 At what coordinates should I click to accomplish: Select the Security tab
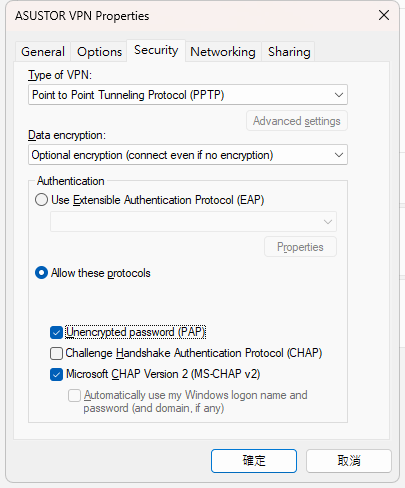(156, 50)
